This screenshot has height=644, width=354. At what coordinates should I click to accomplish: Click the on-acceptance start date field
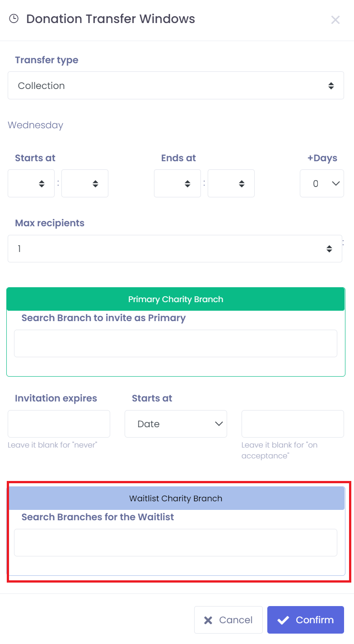tap(293, 424)
